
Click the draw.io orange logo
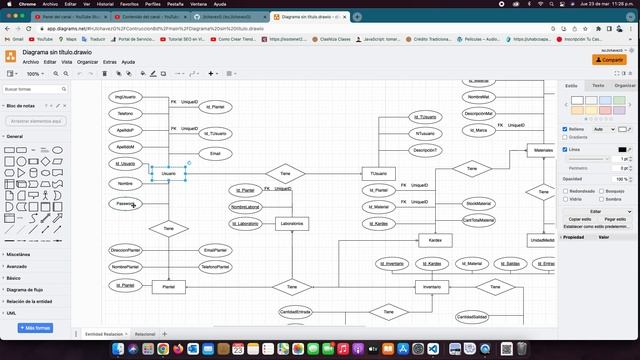coord(11,56)
